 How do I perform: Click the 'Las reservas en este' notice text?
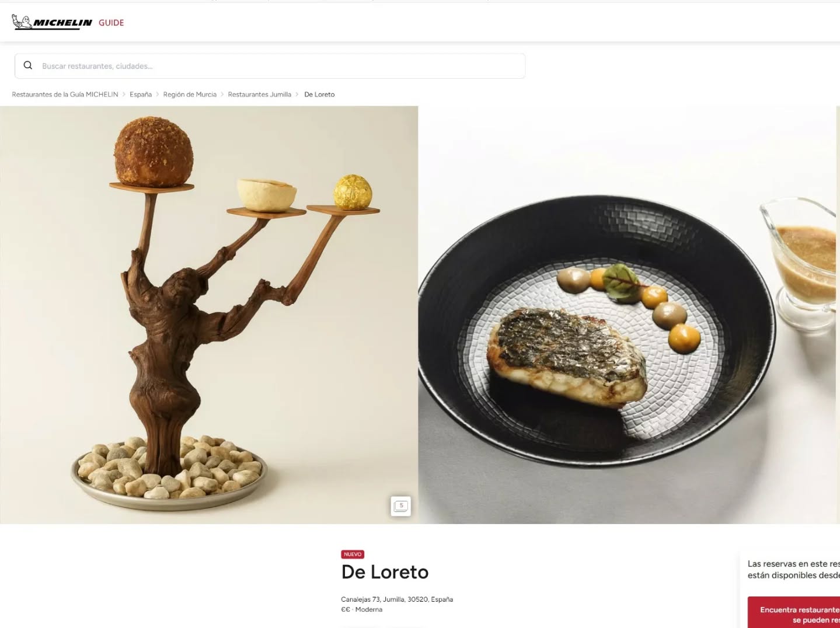794,570
